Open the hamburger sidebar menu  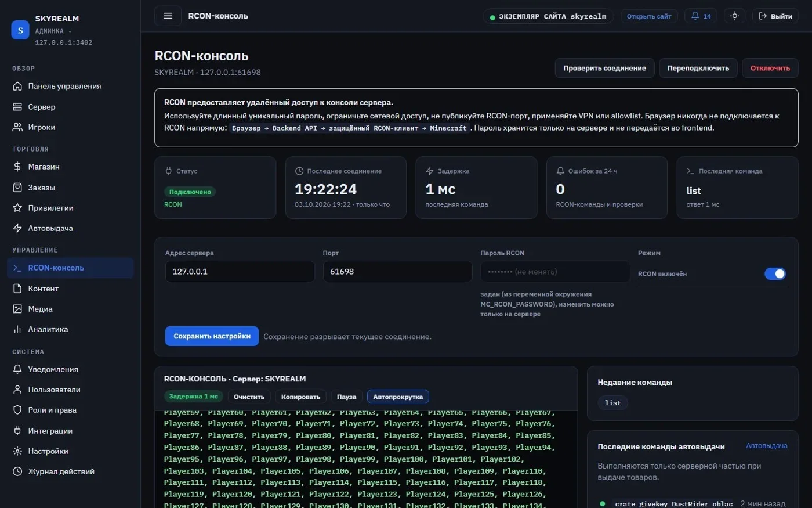(x=168, y=16)
